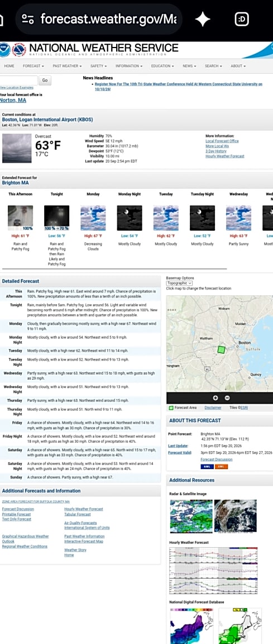Zoom in the map with plus icon
Viewport: 273px width, 644px height.
(215, 398)
